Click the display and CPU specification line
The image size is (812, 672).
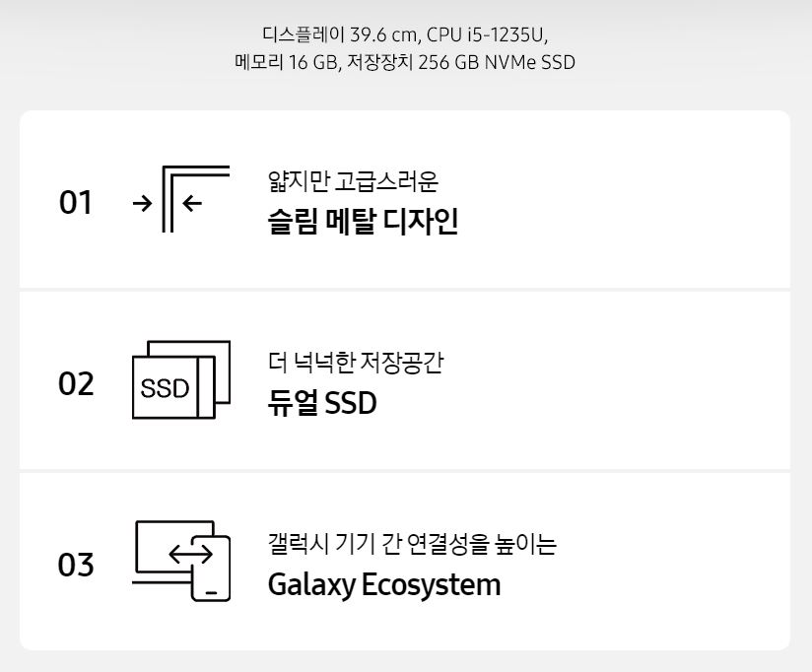coord(405,34)
